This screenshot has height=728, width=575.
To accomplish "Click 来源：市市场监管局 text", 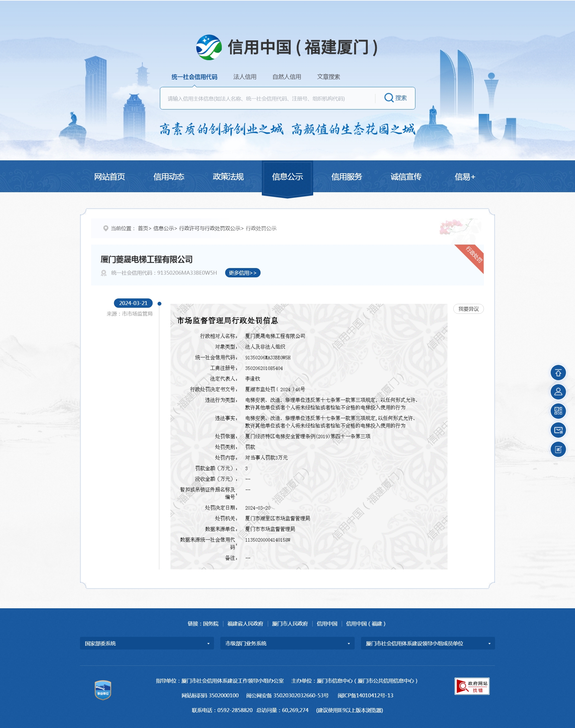I will click(130, 314).
